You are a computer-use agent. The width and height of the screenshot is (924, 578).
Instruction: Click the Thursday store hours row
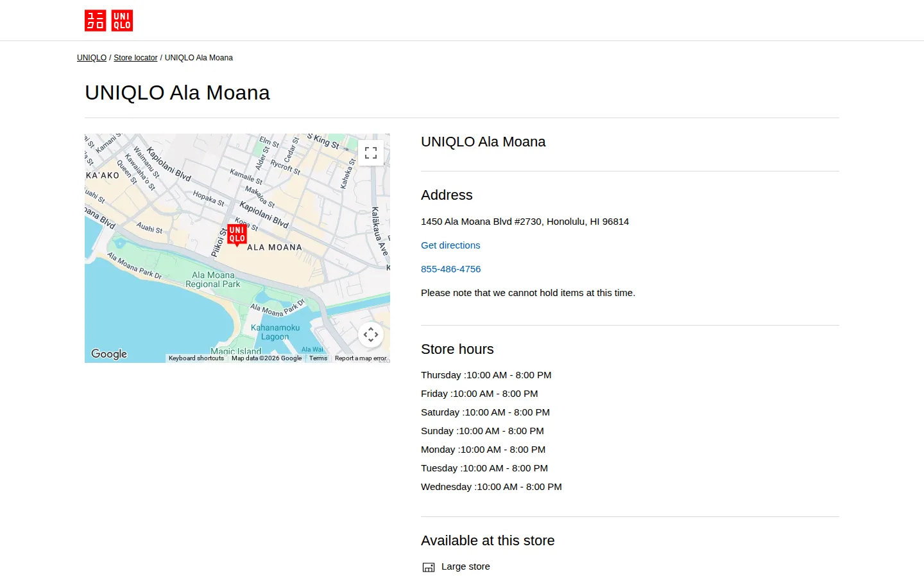click(x=486, y=375)
